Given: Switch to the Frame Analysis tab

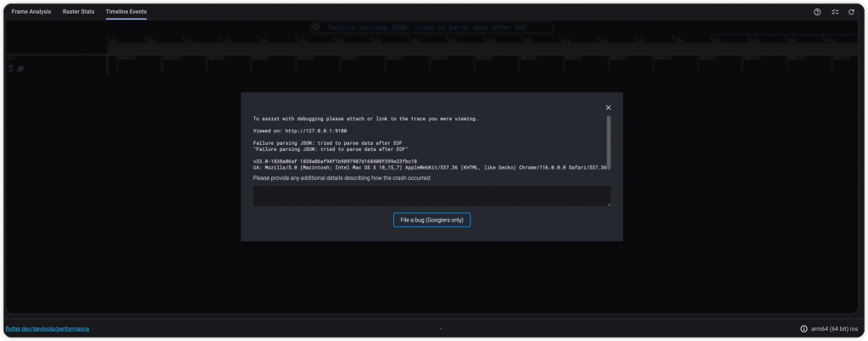Looking at the screenshot, I should [x=31, y=12].
